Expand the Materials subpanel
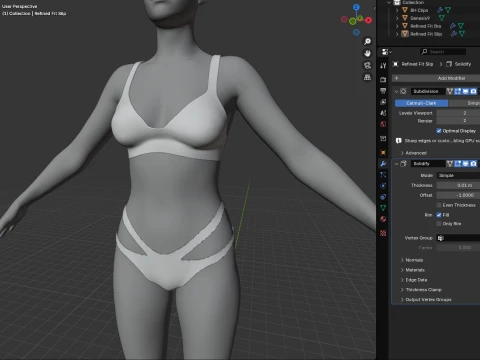Viewport: 480px width, 360px height. pyautogui.click(x=413, y=270)
